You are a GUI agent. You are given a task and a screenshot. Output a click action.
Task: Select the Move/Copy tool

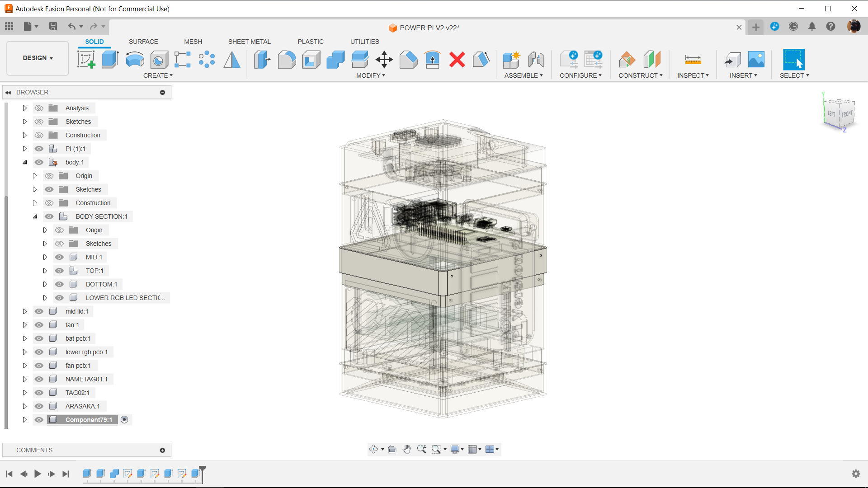coord(384,59)
